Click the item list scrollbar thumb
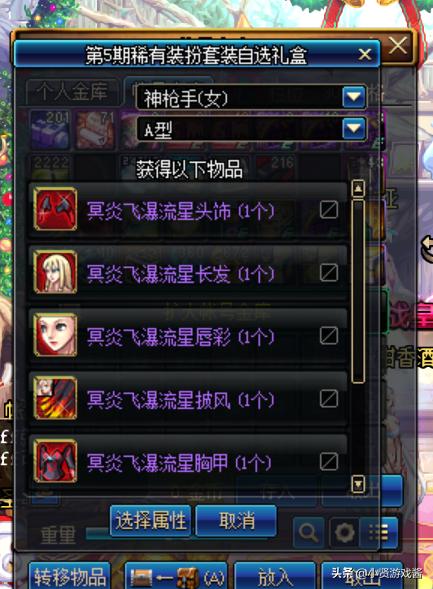The width and height of the screenshot is (433, 589). [x=358, y=291]
